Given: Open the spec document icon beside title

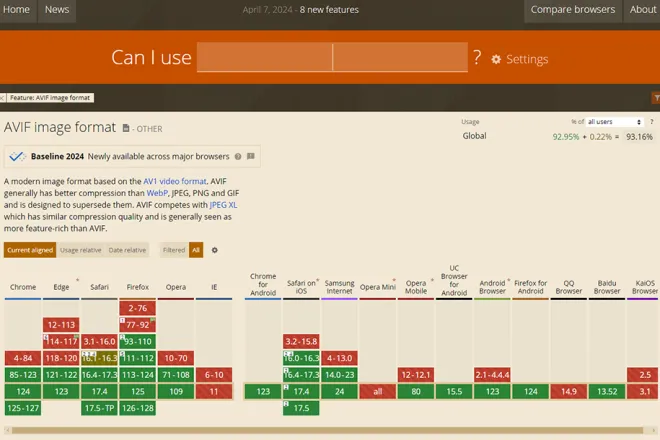Looking at the screenshot, I should [126, 128].
